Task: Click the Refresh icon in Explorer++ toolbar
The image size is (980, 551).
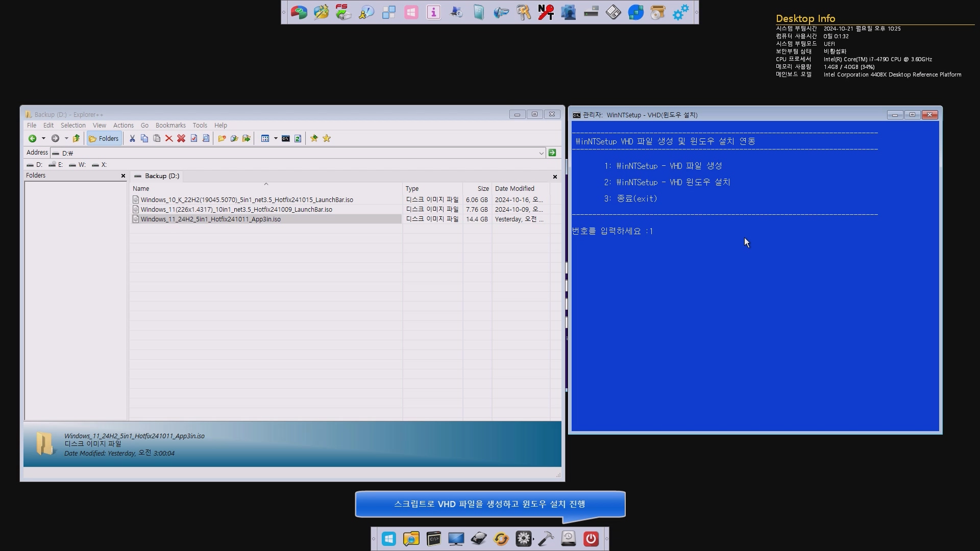Action: (298, 138)
